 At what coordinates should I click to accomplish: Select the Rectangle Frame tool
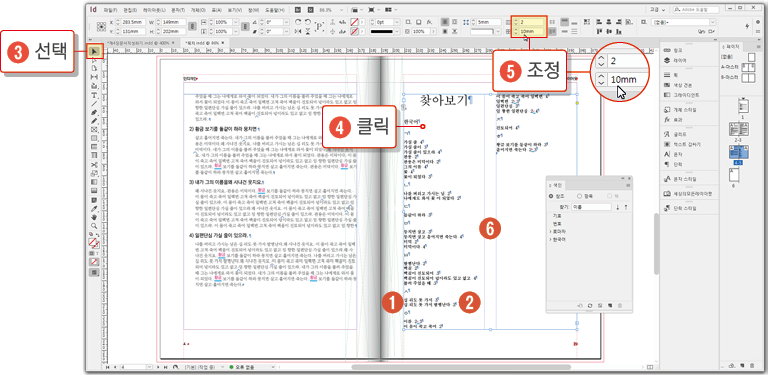pyautogui.click(x=95, y=130)
